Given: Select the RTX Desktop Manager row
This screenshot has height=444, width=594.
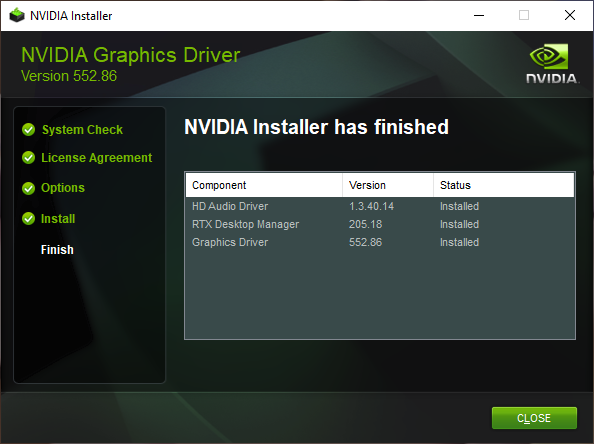Looking at the screenshot, I should 380,224.
